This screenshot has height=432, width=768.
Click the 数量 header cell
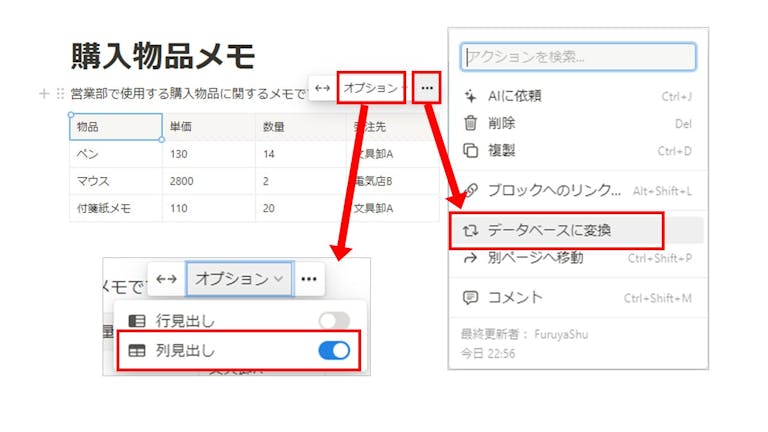(300, 127)
